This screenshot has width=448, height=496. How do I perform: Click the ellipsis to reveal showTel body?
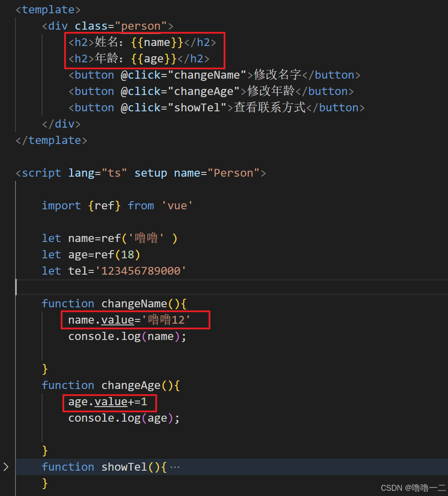(175, 466)
